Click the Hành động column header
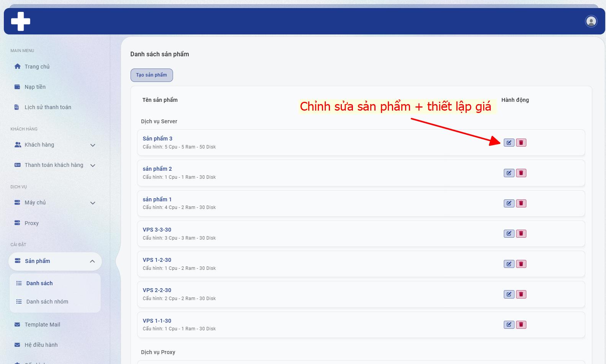The height and width of the screenshot is (364, 606). (x=515, y=100)
